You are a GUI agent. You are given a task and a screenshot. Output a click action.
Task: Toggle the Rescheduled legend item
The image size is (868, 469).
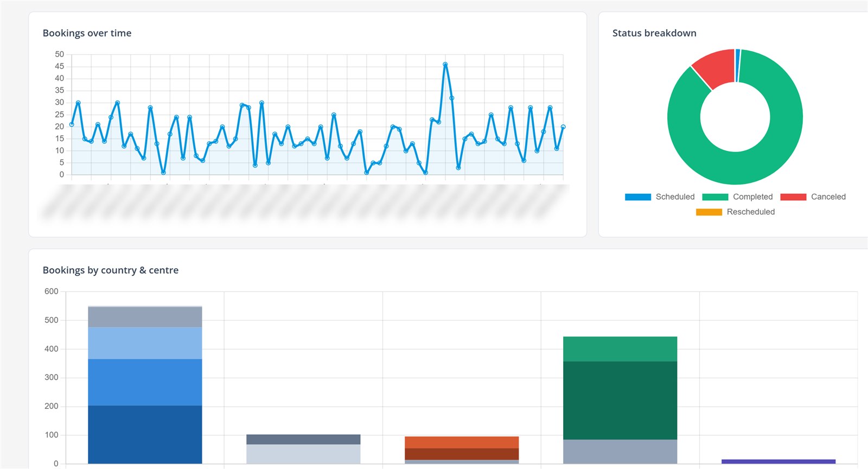pos(736,212)
